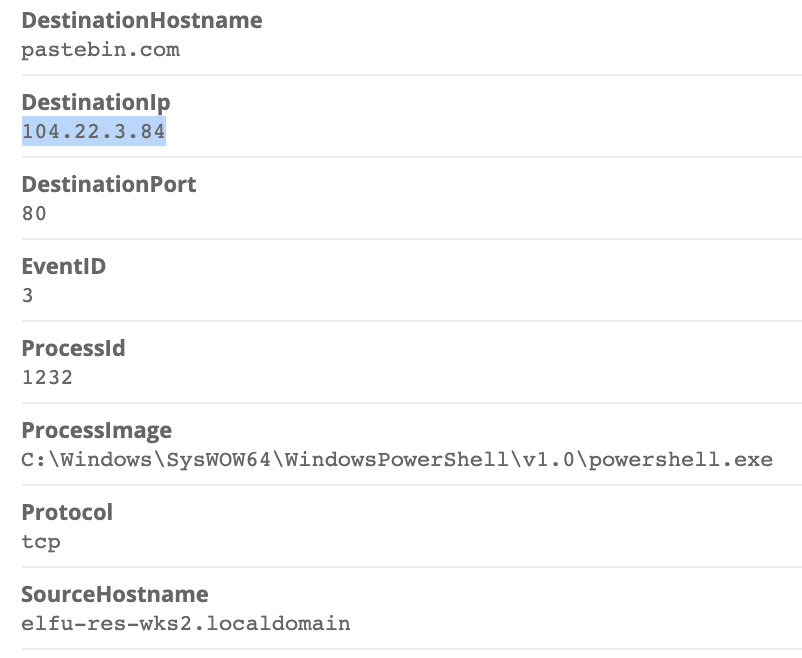Click the divider below EventID row
The width and height of the screenshot is (802, 658).
click(x=412, y=321)
